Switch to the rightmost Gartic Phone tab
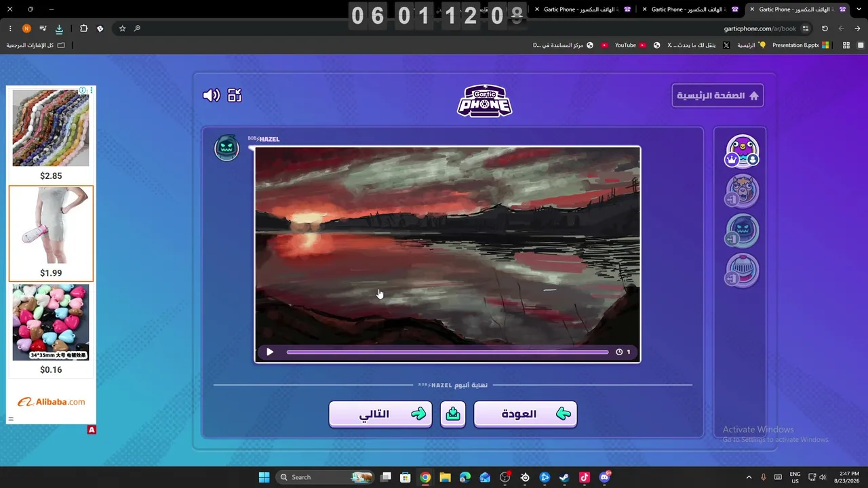Screen dimensions: 868x488 pyautogui.click(x=799, y=9)
